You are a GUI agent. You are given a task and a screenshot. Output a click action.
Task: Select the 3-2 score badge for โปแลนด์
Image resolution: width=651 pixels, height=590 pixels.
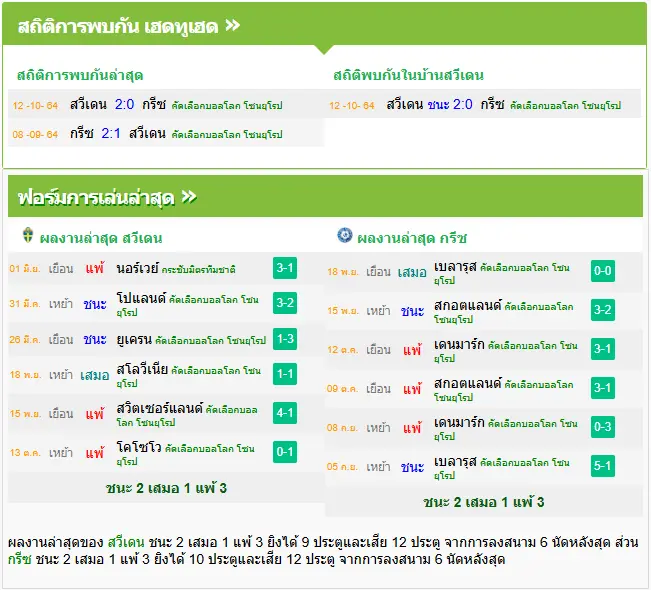pos(285,303)
